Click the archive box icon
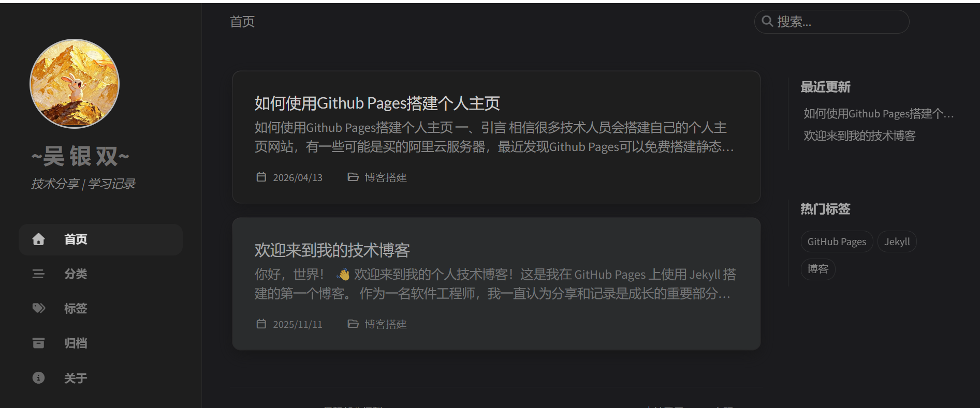 pos(38,343)
